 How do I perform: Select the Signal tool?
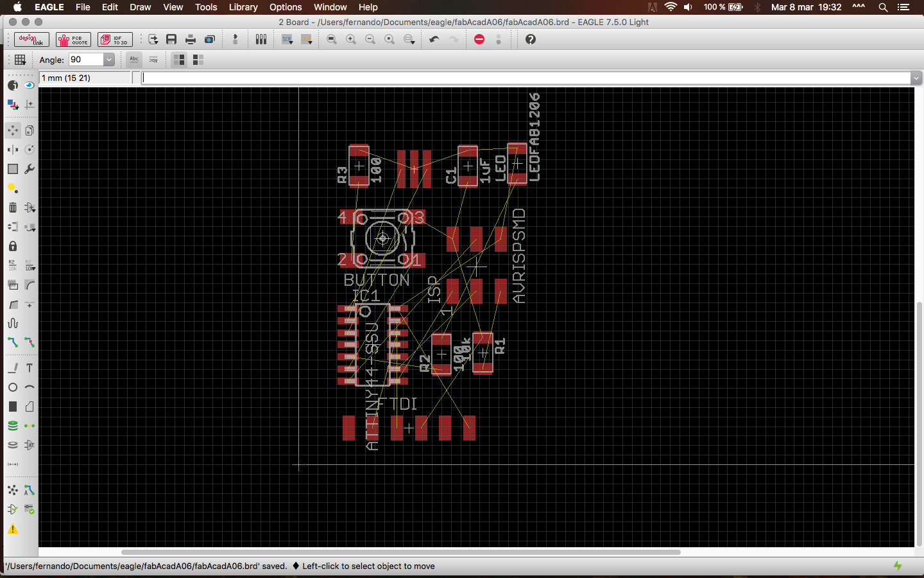[30, 426]
